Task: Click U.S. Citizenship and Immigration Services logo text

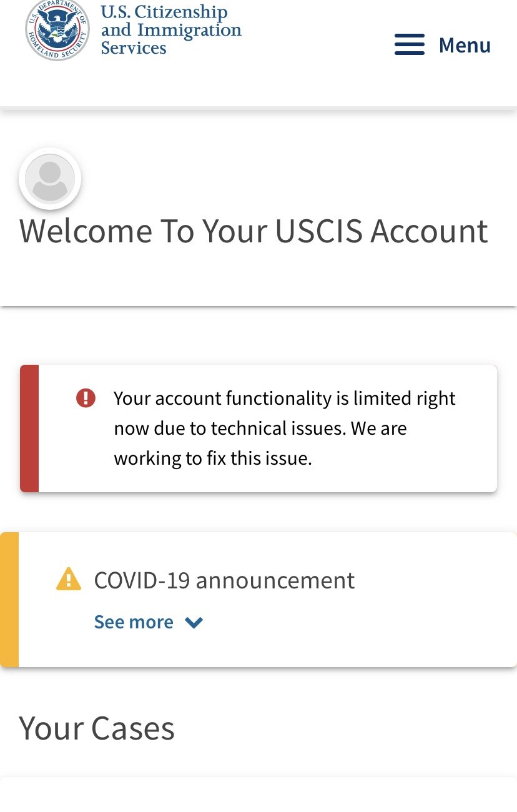Action: tap(171, 30)
